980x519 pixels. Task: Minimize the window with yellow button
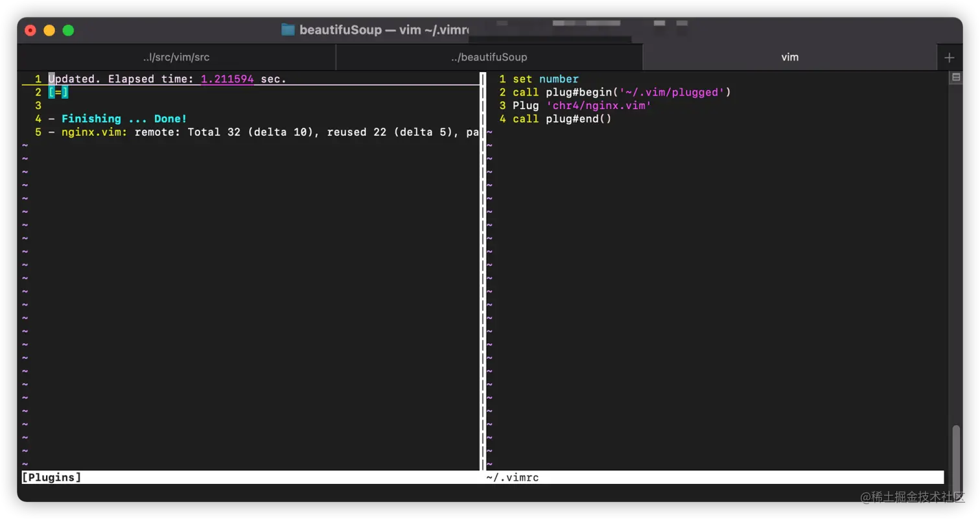click(49, 30)
